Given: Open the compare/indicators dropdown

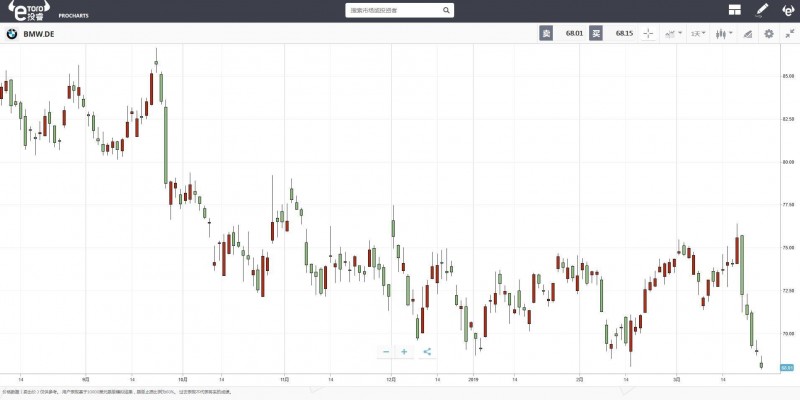Looking at the screenshot, I should click(673, 34).
